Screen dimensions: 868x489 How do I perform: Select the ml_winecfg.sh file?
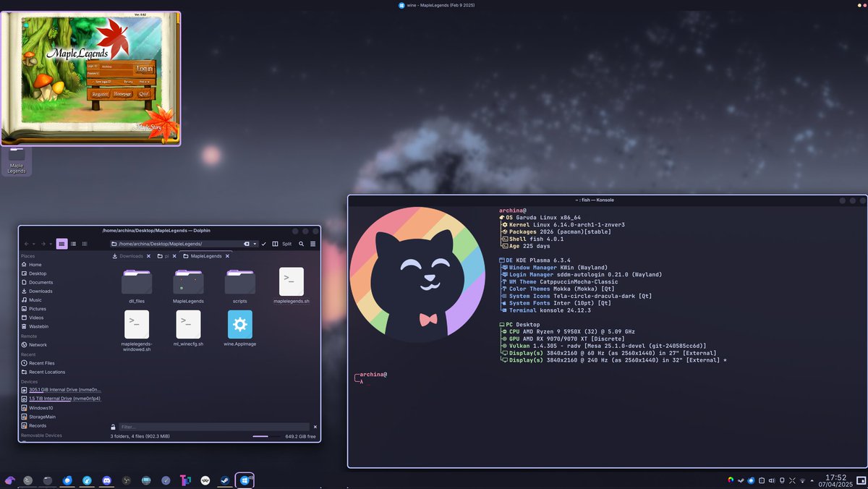[x=188, y=327]
